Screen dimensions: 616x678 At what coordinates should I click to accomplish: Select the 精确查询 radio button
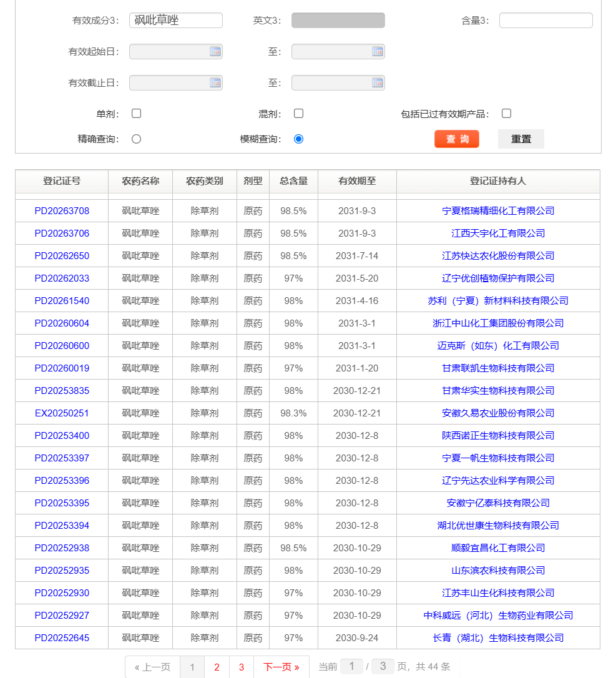coord(137,139)
